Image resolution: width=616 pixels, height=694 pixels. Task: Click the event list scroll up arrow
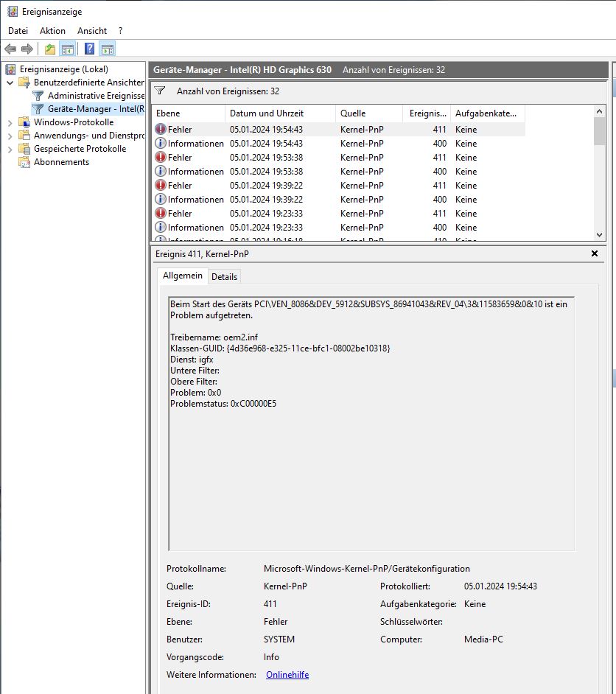[x=599, y=111]
